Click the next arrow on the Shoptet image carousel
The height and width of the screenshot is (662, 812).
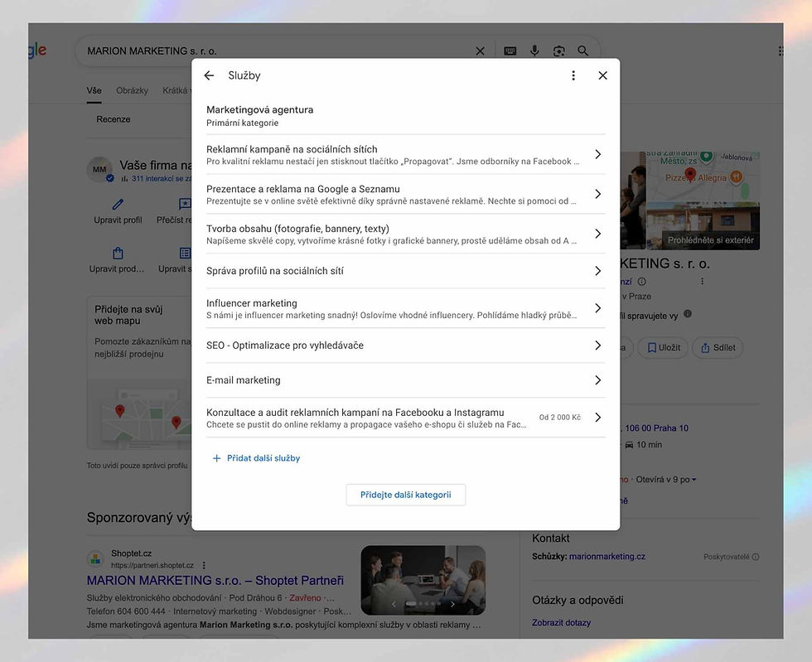pyautogui.click(x=452, y=605)
